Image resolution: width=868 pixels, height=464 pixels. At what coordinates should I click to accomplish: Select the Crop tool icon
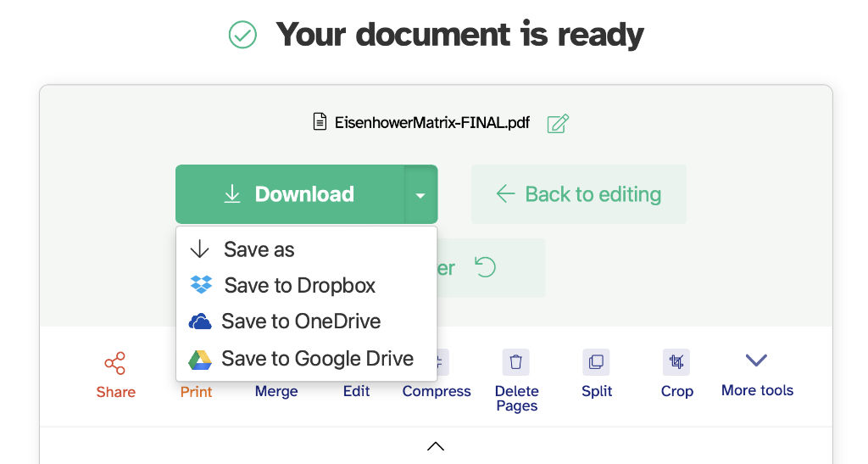coord(676,363)
